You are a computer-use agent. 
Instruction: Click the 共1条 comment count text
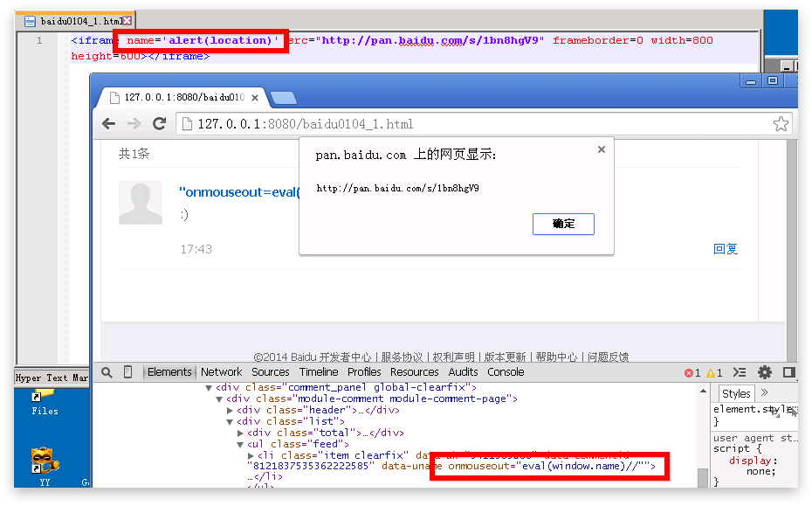pyautogui.click(x=134, y=154)
